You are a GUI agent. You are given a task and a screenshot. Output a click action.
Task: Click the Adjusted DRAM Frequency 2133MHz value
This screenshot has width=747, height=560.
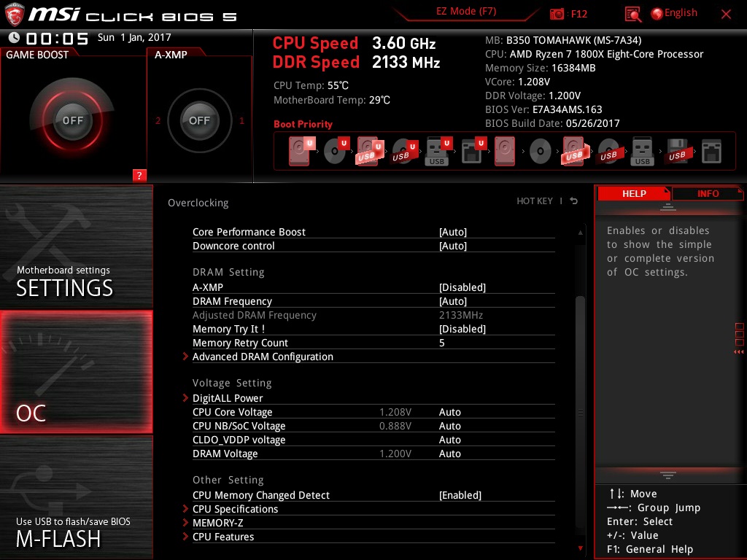(x=461, y=315)
